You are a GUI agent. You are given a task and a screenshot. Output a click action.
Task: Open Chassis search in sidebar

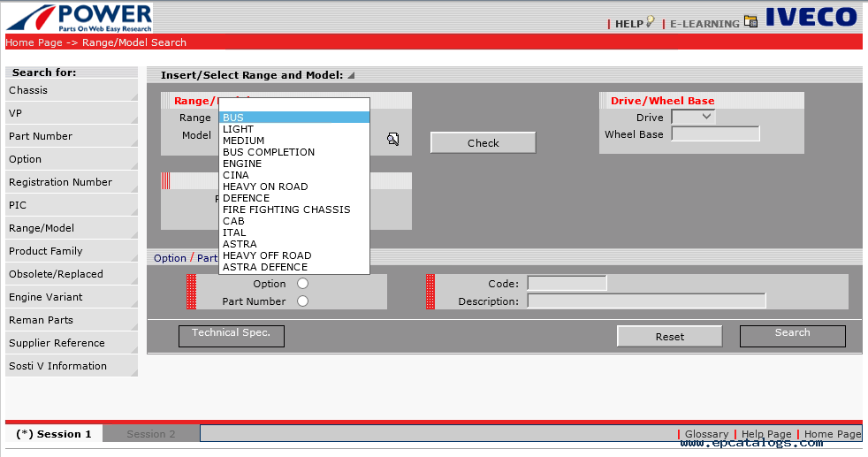(72, 90)
